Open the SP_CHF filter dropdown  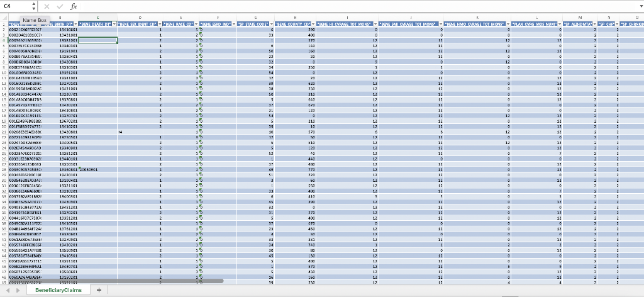(x=616, y=24)
